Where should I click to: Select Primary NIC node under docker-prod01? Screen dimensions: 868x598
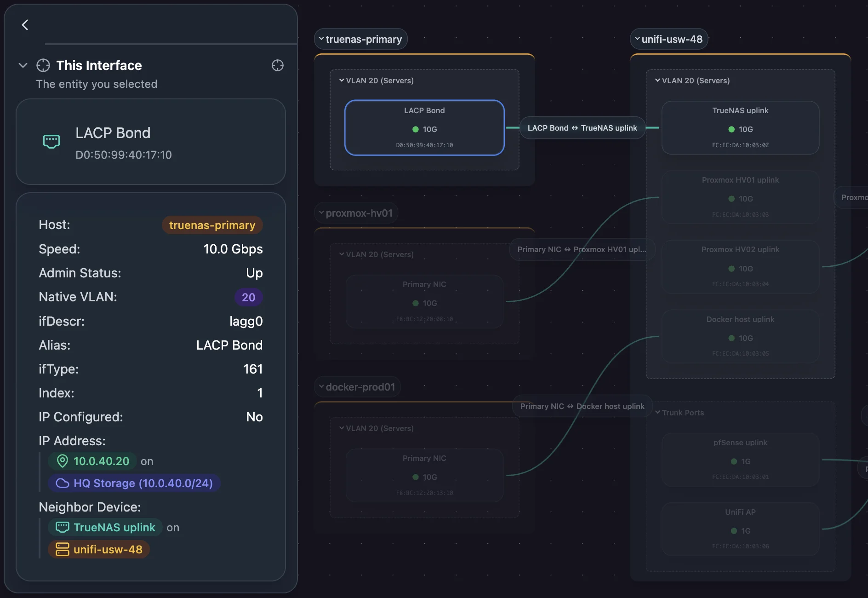click(424, 475)
